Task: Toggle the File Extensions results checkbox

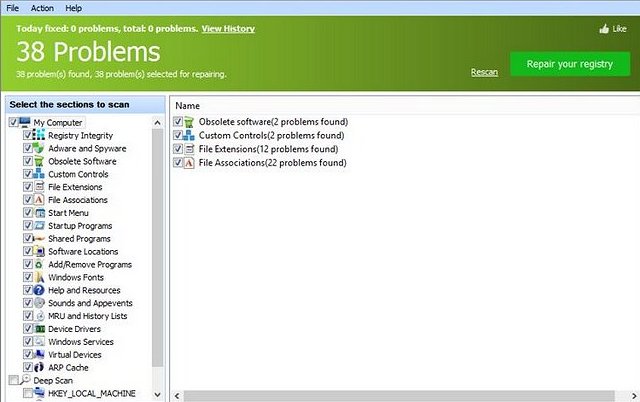Action: 178,148
